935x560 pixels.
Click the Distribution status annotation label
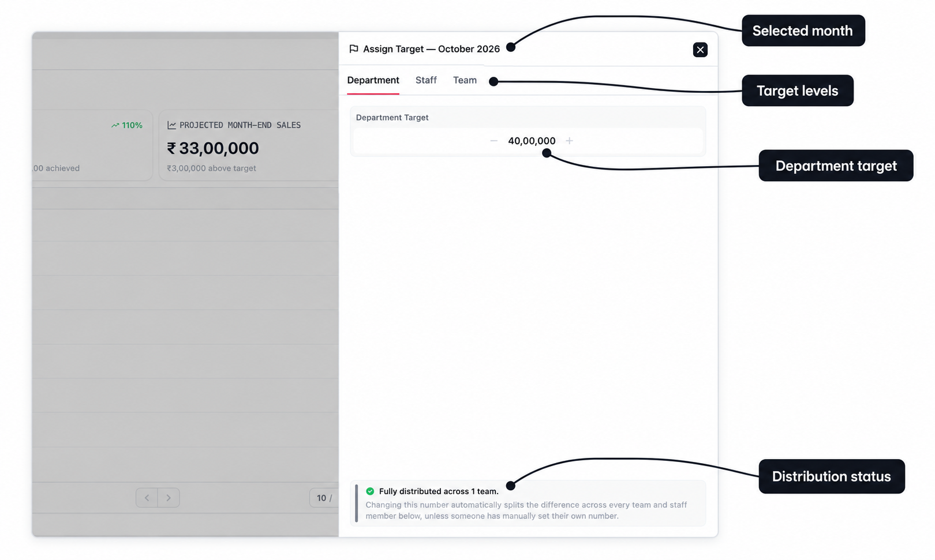(831, 476)
